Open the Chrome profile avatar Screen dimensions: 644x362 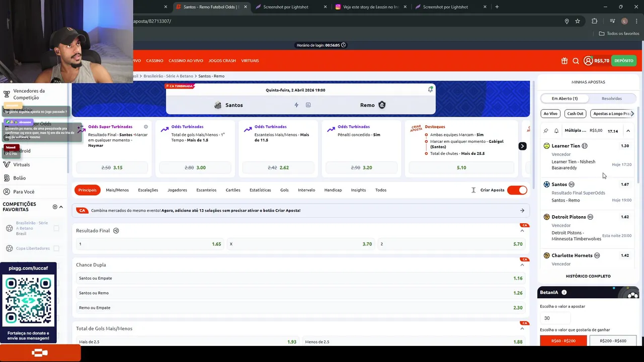624,21
